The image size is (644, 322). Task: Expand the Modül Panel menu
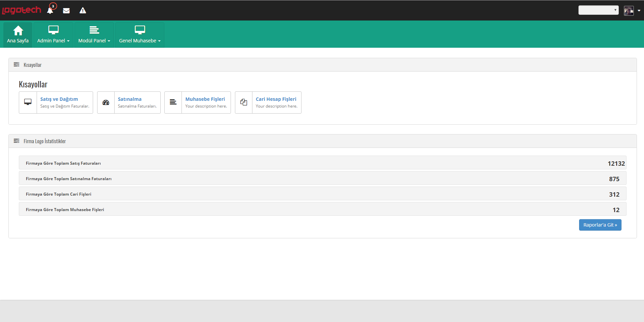[x=94, y=35]
